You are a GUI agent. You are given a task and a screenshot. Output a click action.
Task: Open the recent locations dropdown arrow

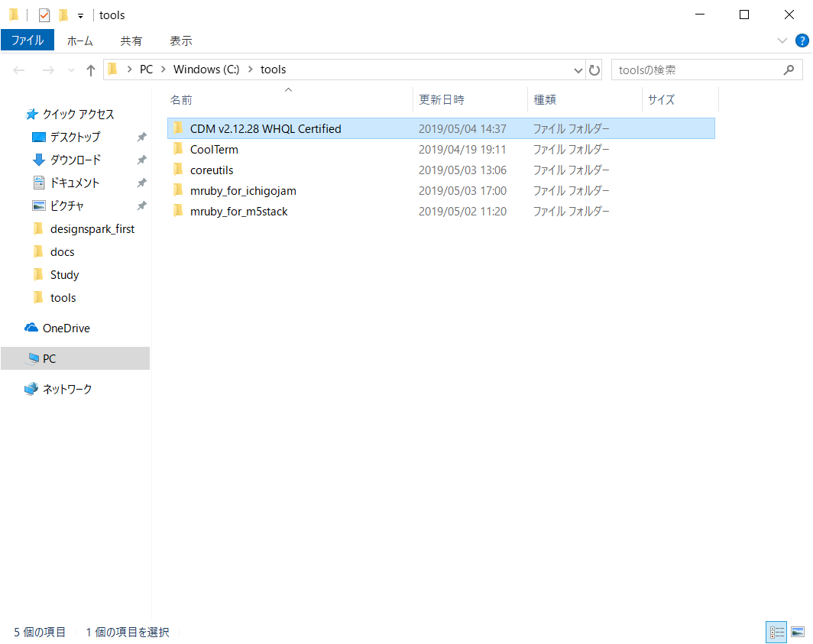(x=71, y=70)
